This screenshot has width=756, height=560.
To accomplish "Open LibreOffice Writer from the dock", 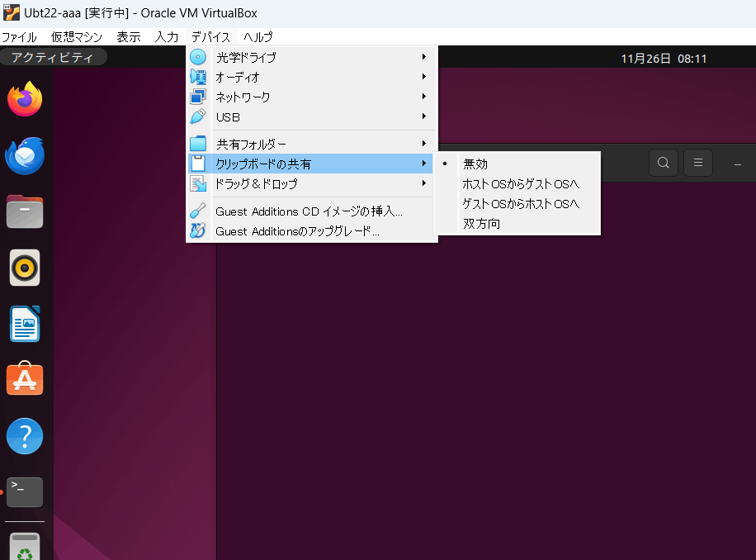I will click(x=25, y=324).
